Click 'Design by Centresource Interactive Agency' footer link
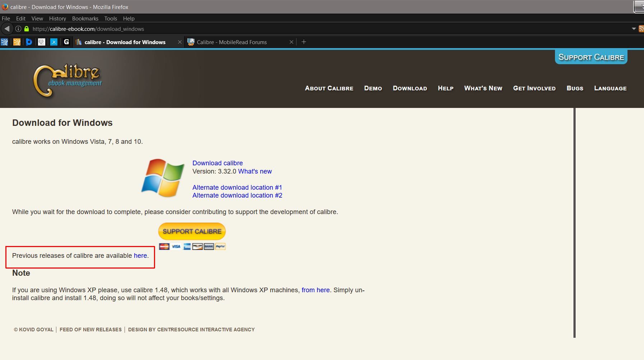Screen dimensions: 644x360 (191, 330)
